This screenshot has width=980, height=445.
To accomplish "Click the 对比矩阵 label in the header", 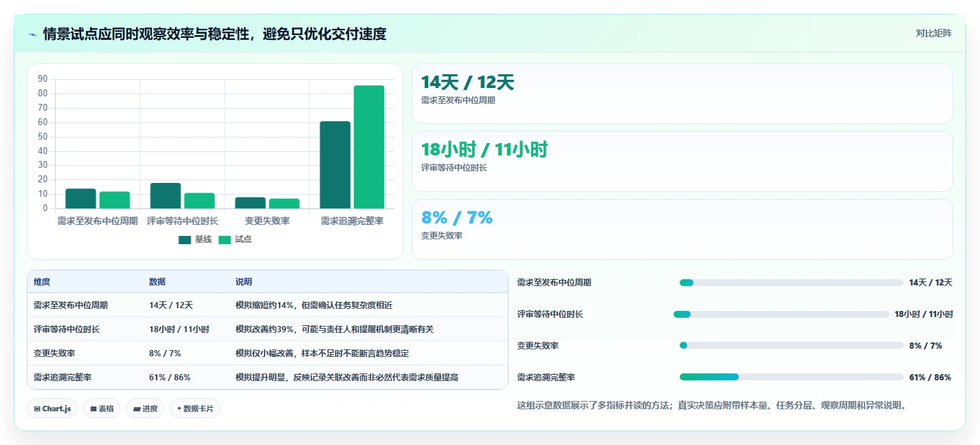I will (x=933, y=33).
